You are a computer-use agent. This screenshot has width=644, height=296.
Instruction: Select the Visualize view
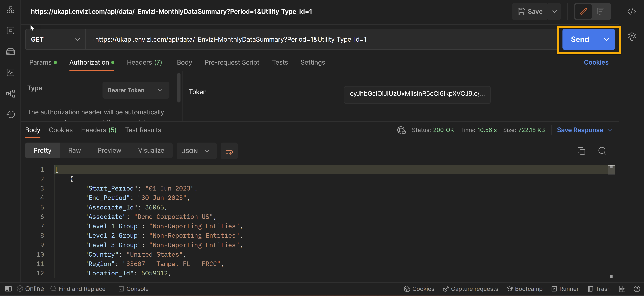151,150
